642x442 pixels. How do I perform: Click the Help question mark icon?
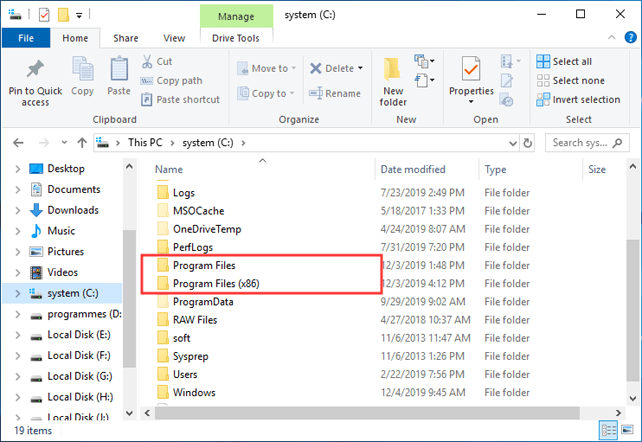630,38
